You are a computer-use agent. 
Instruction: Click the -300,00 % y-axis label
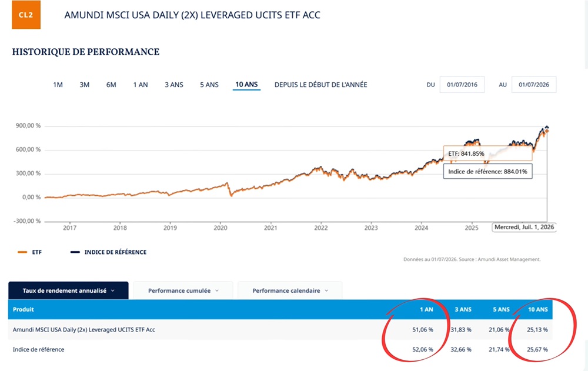[27, 221]
